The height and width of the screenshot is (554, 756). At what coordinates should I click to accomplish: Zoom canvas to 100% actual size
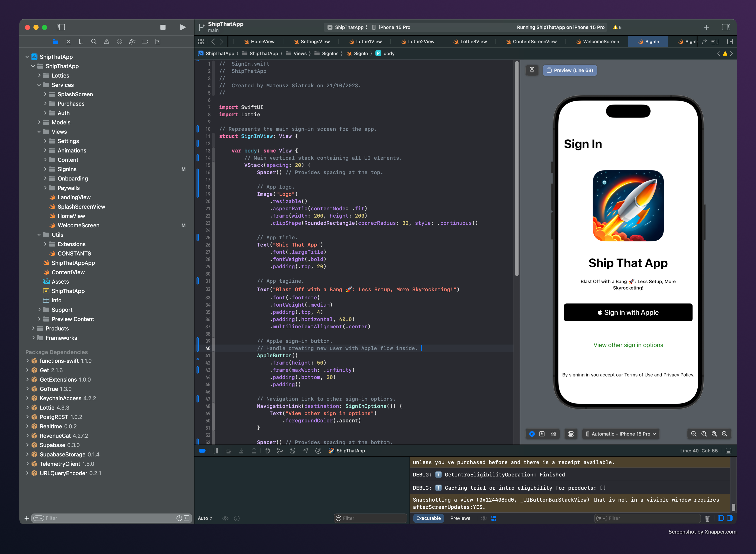click(704, 434)
